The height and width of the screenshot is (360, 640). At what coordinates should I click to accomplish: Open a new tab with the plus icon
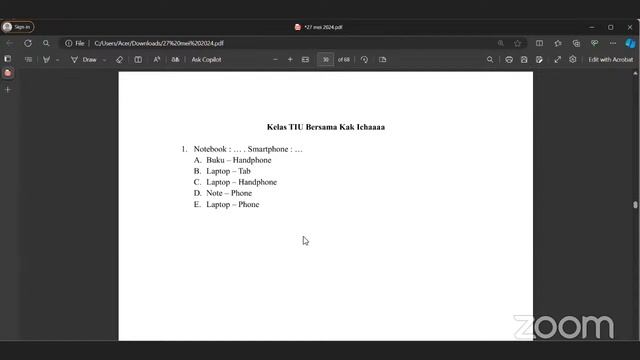pos(8,89)
